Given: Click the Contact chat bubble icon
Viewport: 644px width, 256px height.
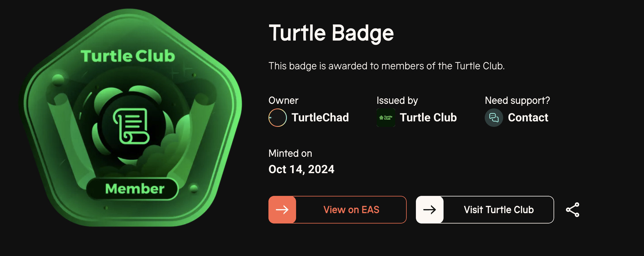Looking at the screenshot, I should click(x=494, y=118).
